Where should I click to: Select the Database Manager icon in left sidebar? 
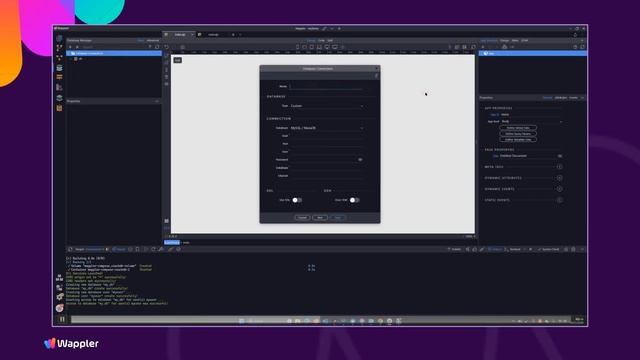click(60, 68)
